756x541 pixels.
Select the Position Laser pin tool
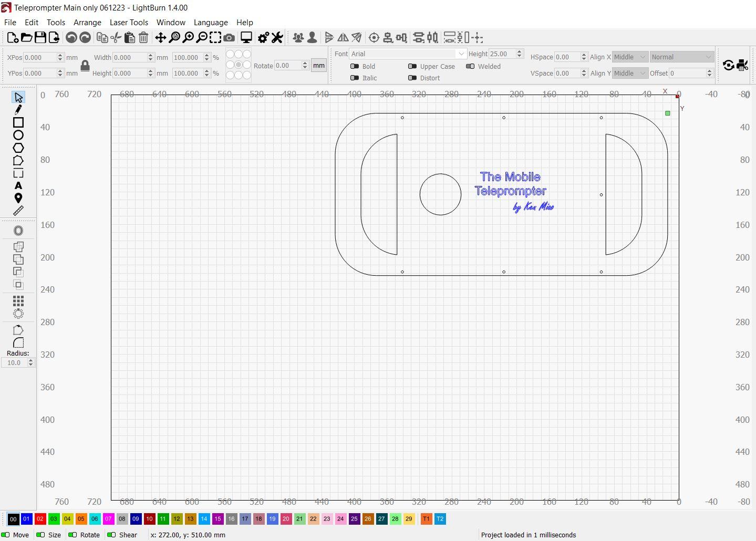coord(18,198)
